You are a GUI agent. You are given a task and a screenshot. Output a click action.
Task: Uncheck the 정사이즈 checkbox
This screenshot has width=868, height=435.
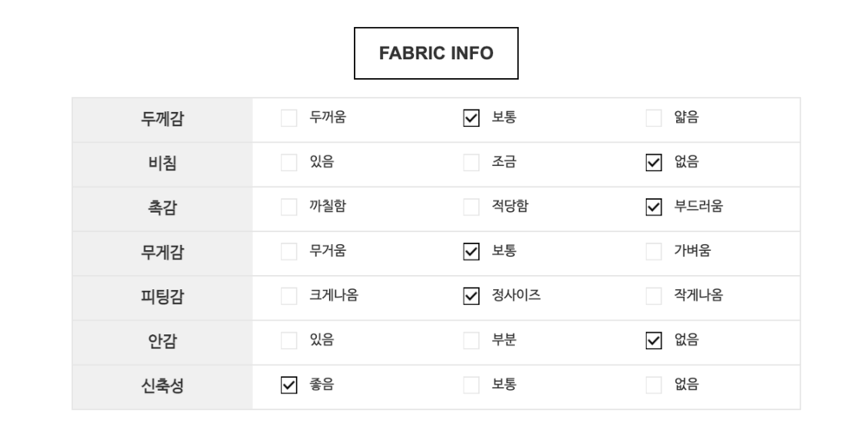pos(471,296)
